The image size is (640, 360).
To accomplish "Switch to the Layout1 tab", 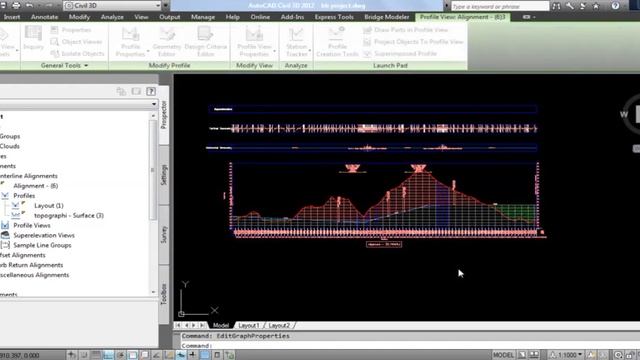I will [249, 325].
